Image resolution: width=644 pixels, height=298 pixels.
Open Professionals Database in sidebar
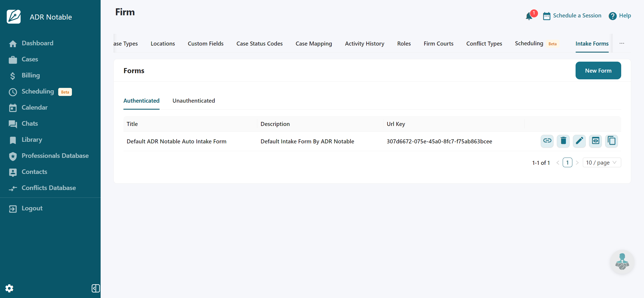(x=55, y=156)
